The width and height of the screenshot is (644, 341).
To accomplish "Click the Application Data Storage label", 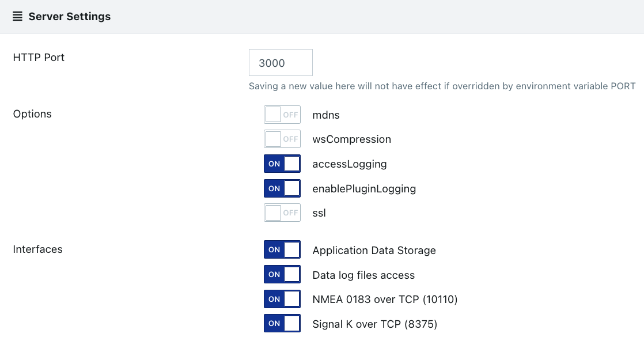I will tap(374, 250).
